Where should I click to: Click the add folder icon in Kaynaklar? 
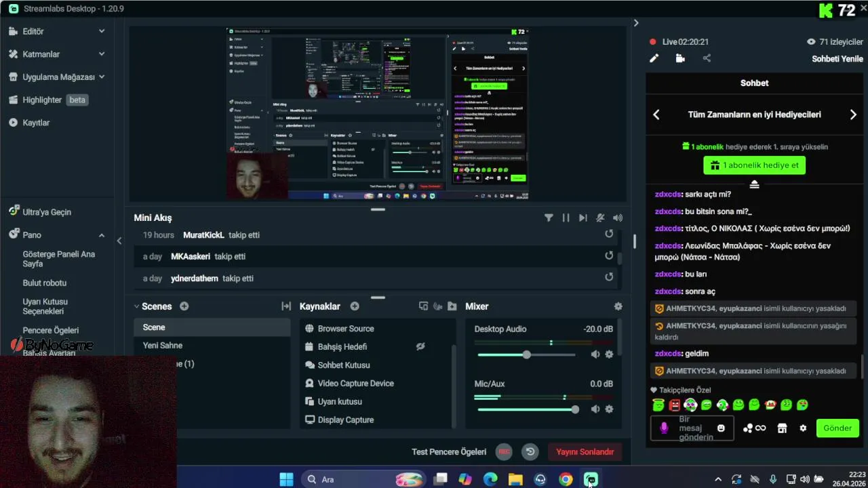tap(452, 306)
